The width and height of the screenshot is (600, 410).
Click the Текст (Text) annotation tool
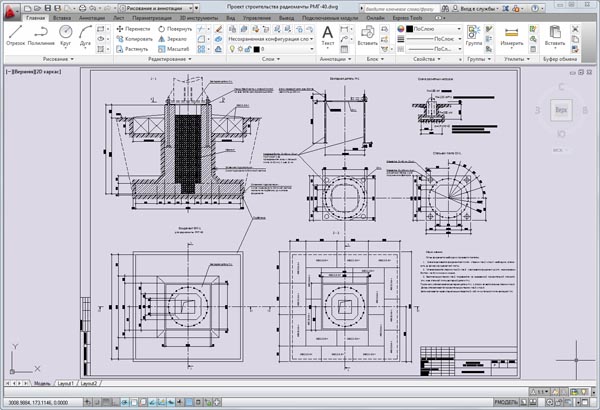[329, 36]
